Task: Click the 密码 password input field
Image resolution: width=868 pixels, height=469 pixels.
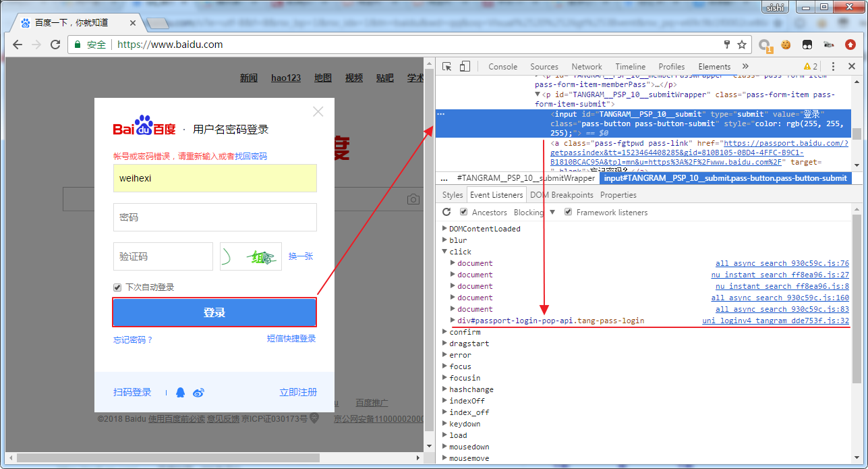Action: pyautogui.click(x=214, y=217)
